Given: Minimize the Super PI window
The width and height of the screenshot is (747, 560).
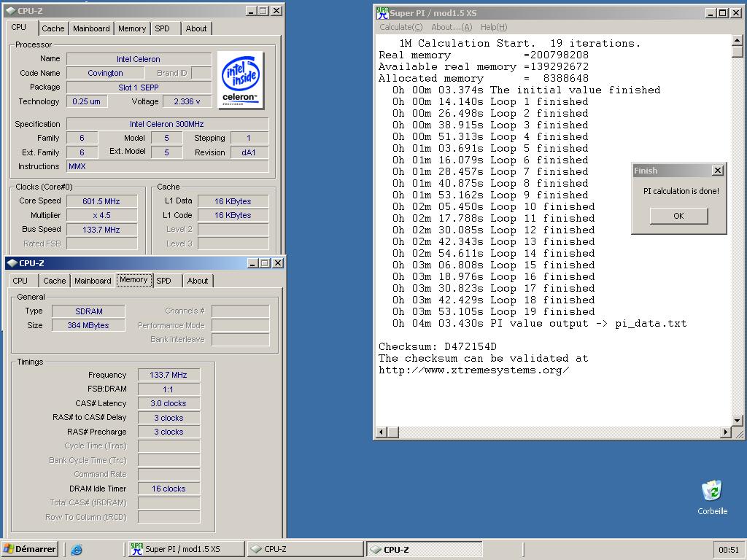Looking at the screenshot, I should (x=711, y=13).
